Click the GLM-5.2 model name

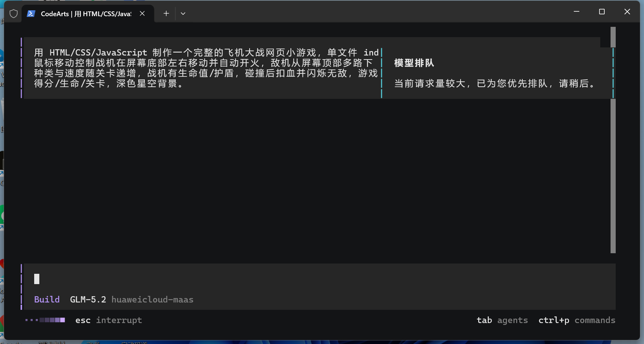click(x=88, y=300)
